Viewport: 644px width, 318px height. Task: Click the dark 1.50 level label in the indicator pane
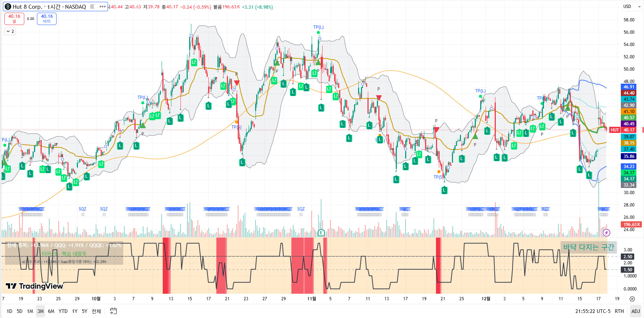(628, 270)
